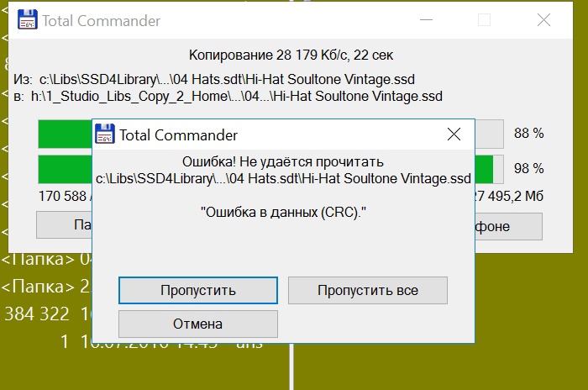Image resolution: width=588 pixels, height=390 pixels.
Task: Click the floppy icon in error dialog title
Action: (x=105, y=134)
